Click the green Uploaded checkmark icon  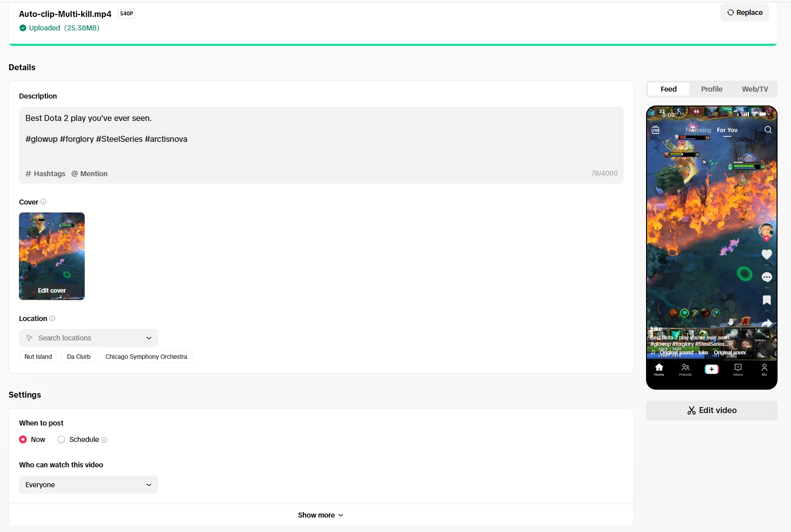click(x=22, y=28)
